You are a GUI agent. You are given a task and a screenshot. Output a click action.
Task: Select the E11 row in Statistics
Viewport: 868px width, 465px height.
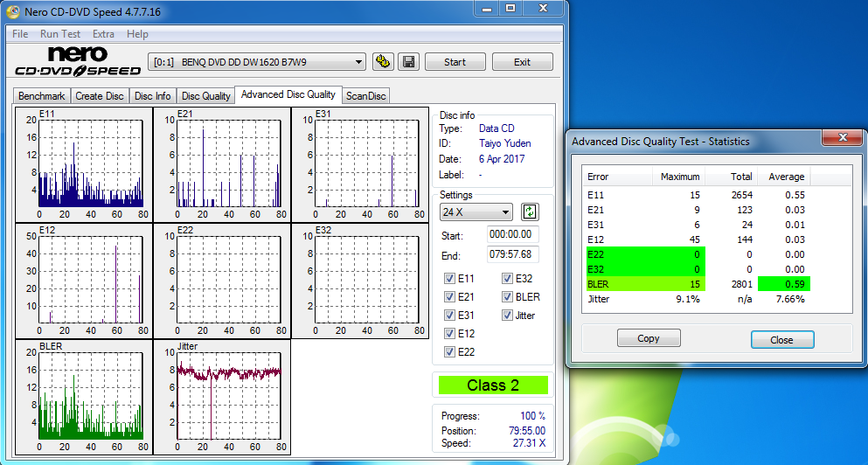click(697, 195)
